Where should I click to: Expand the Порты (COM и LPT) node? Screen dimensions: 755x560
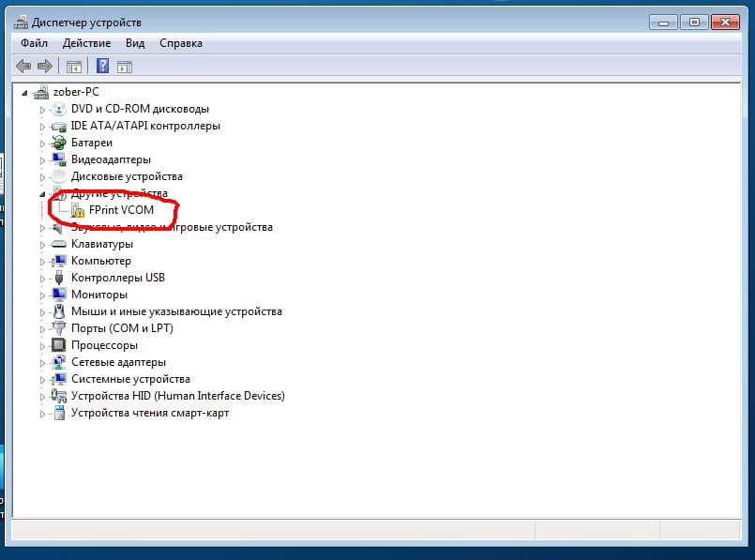[42, 329]
